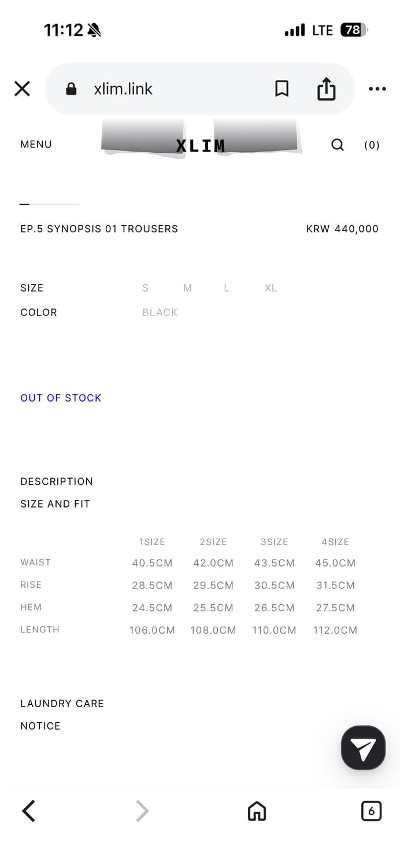Screen dimensions: 400x868
Task: Select size XL option
Action: click(271, 288)
